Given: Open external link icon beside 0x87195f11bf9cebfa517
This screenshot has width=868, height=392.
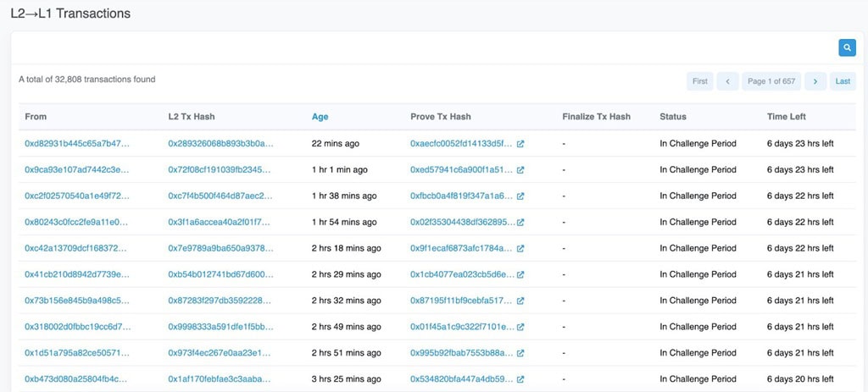Looking at the screenshot, I should (x=520, y=301).
